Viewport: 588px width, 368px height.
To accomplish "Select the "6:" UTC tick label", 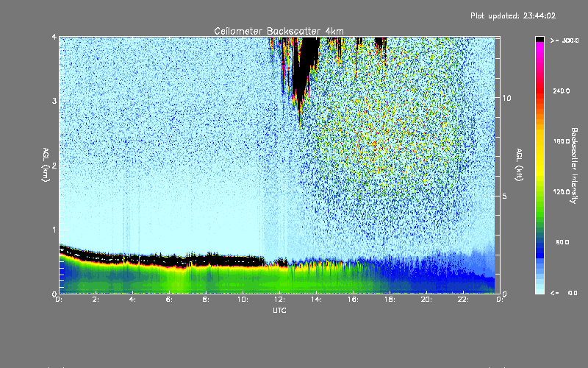I will tap(169, 300).
